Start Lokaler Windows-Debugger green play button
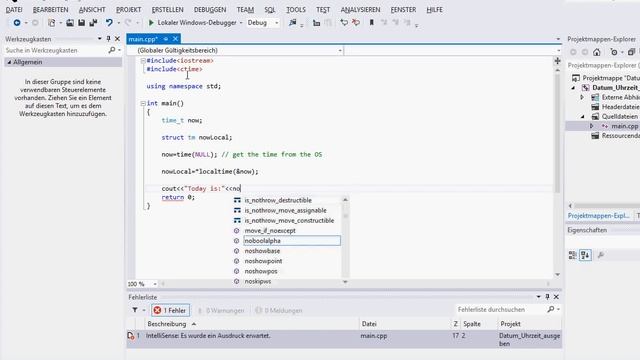640x360 pixels. click(x=151, y=23)
